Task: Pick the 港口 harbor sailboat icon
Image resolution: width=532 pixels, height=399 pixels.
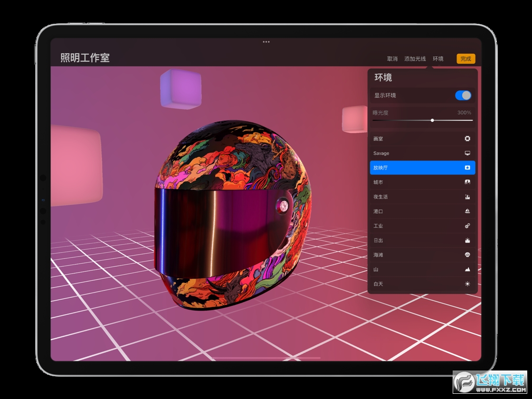Action: 467,211
